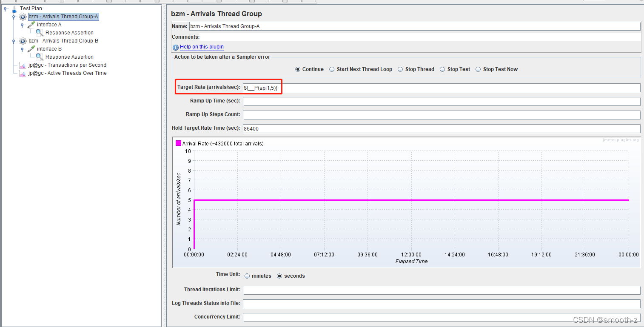This screenshot has width=644, height=327.
Task: Click the Concurrency Limit input field
Action: (442, 318)
